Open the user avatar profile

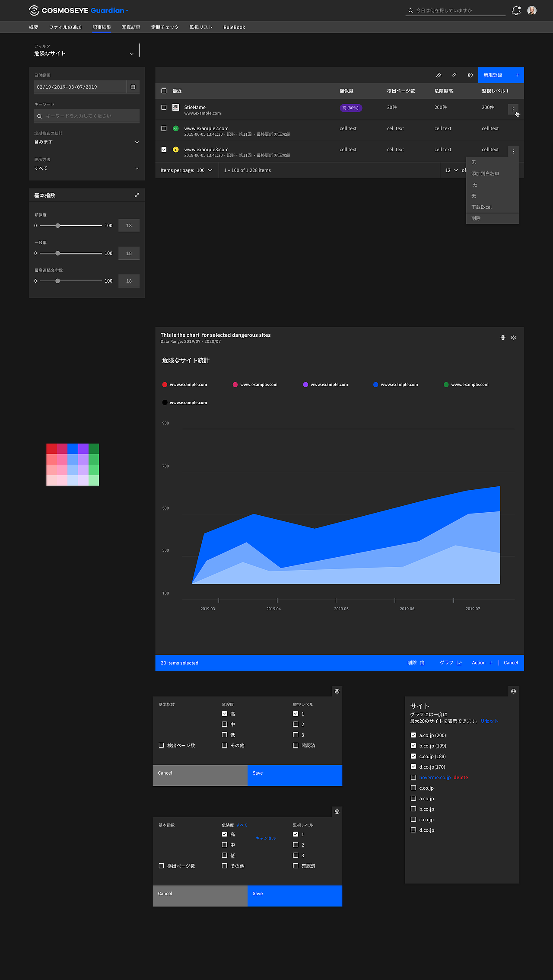point(532,10)
